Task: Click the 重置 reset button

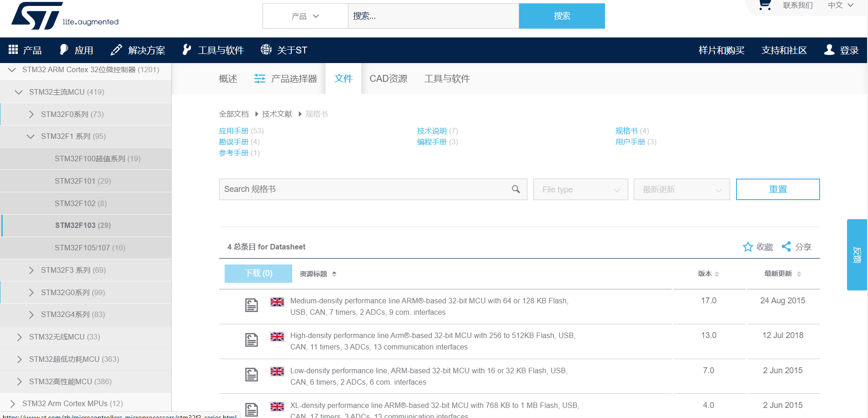Action: pyautogui.click(x=778, y=189)
